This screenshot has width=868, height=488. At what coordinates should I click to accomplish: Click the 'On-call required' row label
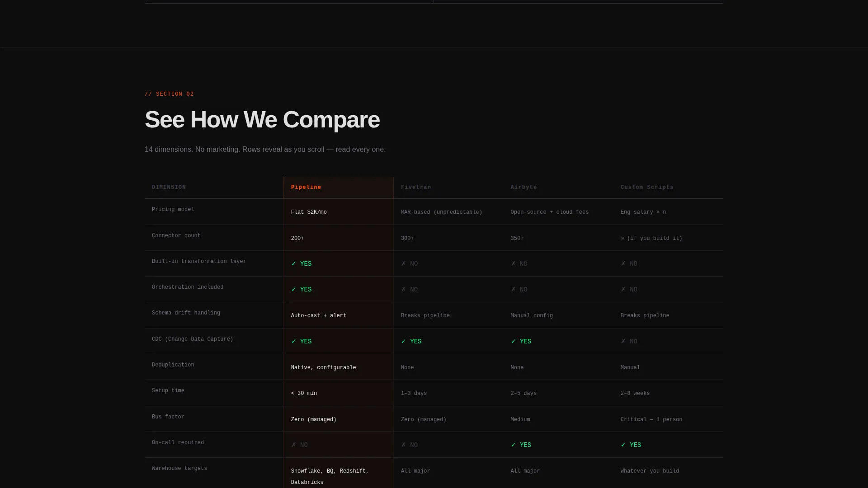(x=178, y=442)
